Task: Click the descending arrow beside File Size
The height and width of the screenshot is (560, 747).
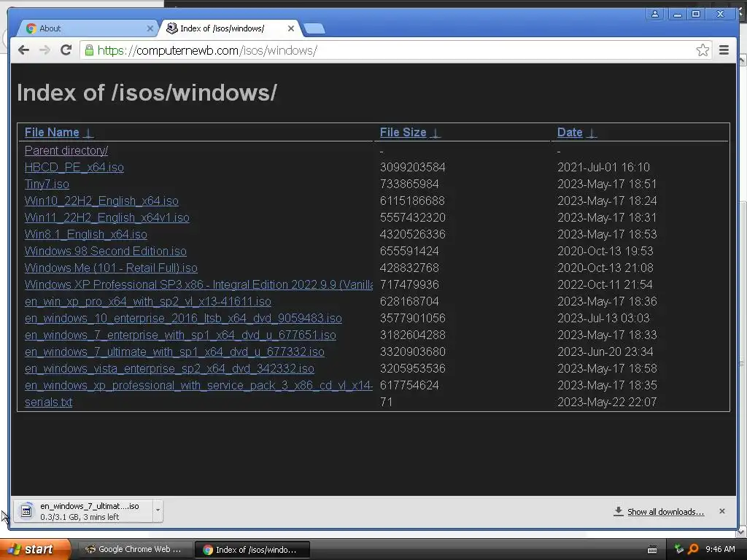Action: [x=435, y=133]
